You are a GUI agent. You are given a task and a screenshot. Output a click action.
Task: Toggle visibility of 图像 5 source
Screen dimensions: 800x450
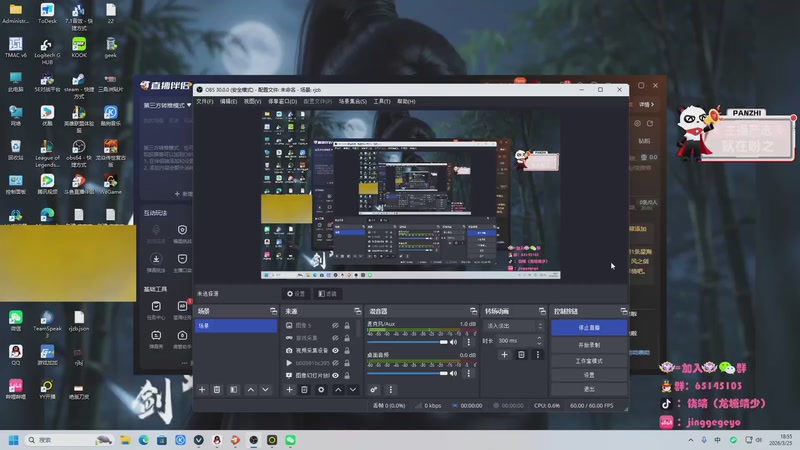pyautogui.click(x=335, y=326)
